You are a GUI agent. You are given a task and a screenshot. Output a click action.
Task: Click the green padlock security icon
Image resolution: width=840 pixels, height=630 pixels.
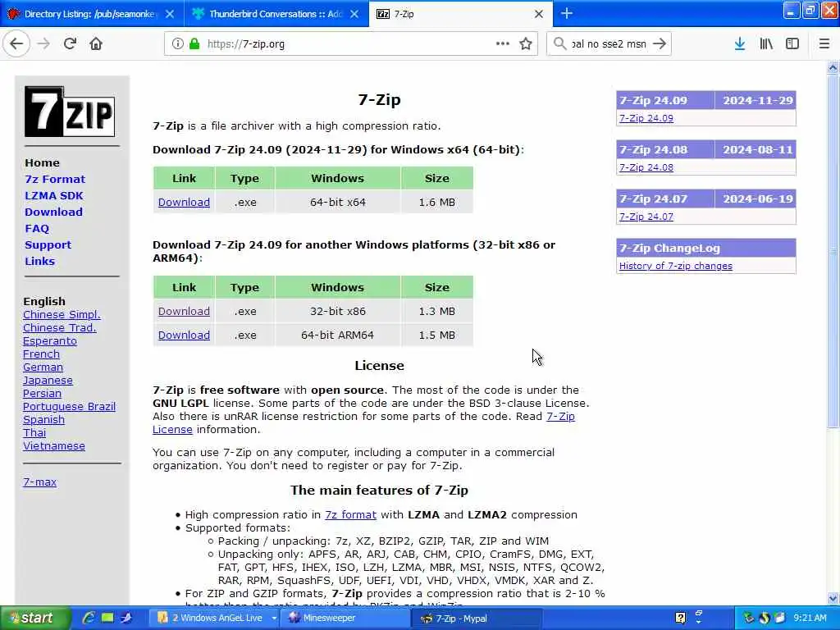(194, 44)
